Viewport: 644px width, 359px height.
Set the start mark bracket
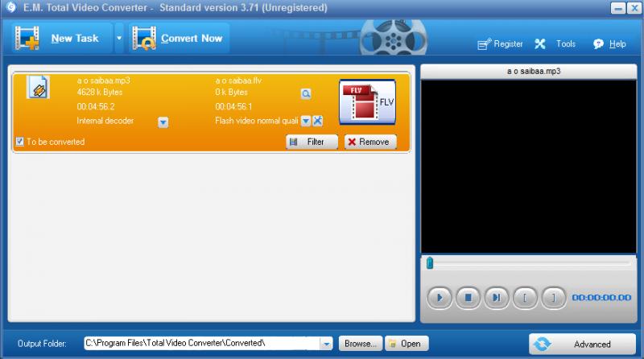click(525, 297)
